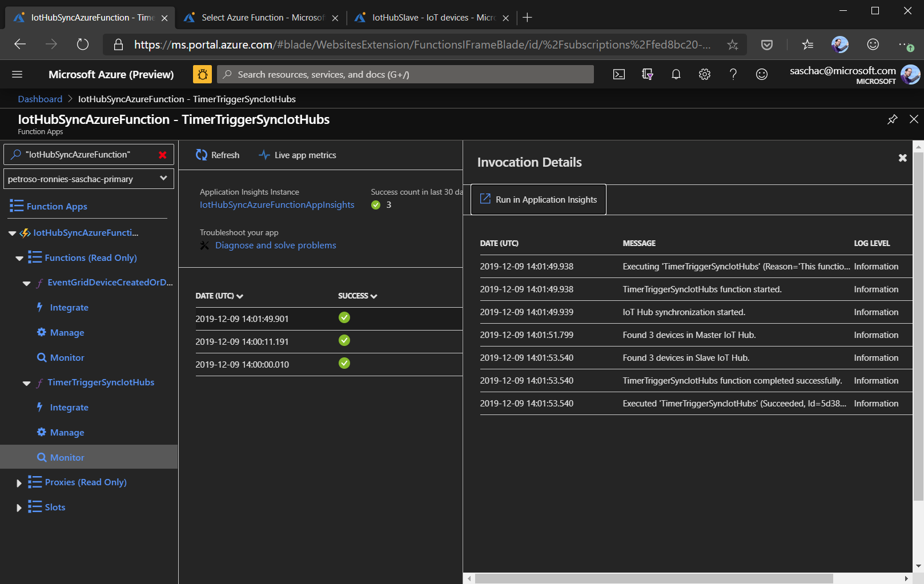Collapse the TimerTriggerSyncIotHubs function
924x584 pixels.
click(26, 383)
